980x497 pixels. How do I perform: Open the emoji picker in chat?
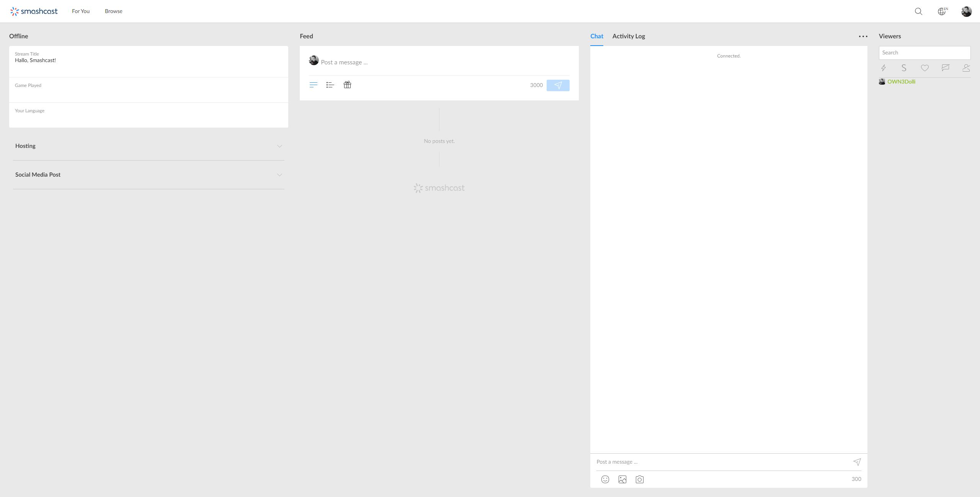tap(605, 479)
